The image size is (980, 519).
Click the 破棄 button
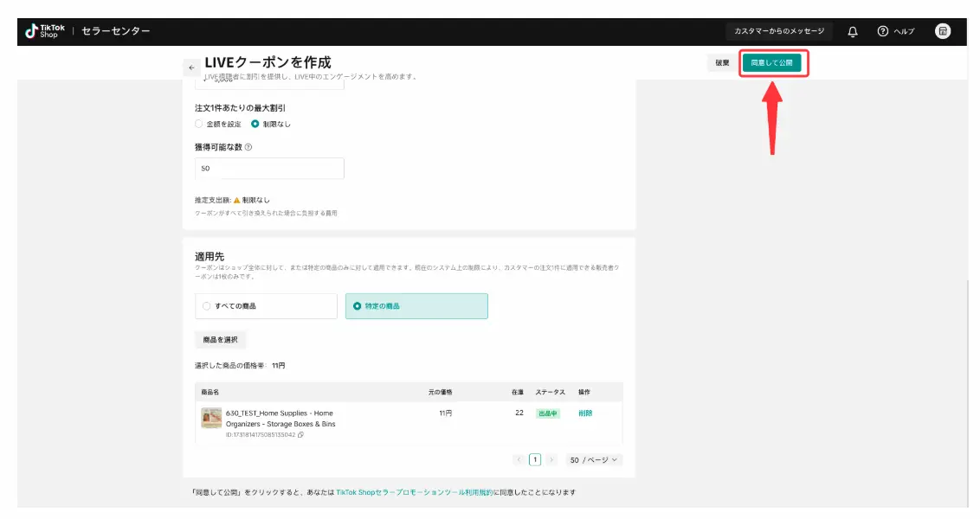pyautogui.click(x=722, y=63)
